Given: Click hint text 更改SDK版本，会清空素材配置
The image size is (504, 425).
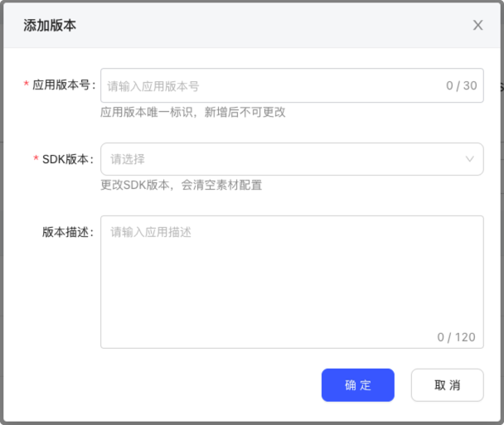Looking at the screenshot, I should point(182,185).
